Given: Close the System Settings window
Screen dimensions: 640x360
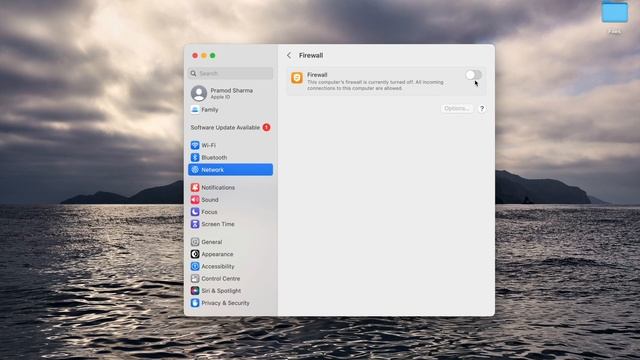Looking at the screenshot, I should pos(195,56).
